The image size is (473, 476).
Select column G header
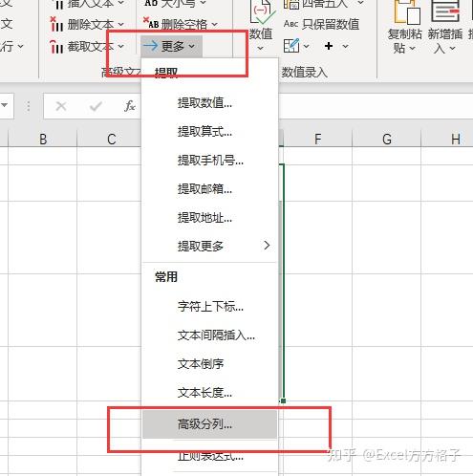(387, 139)
